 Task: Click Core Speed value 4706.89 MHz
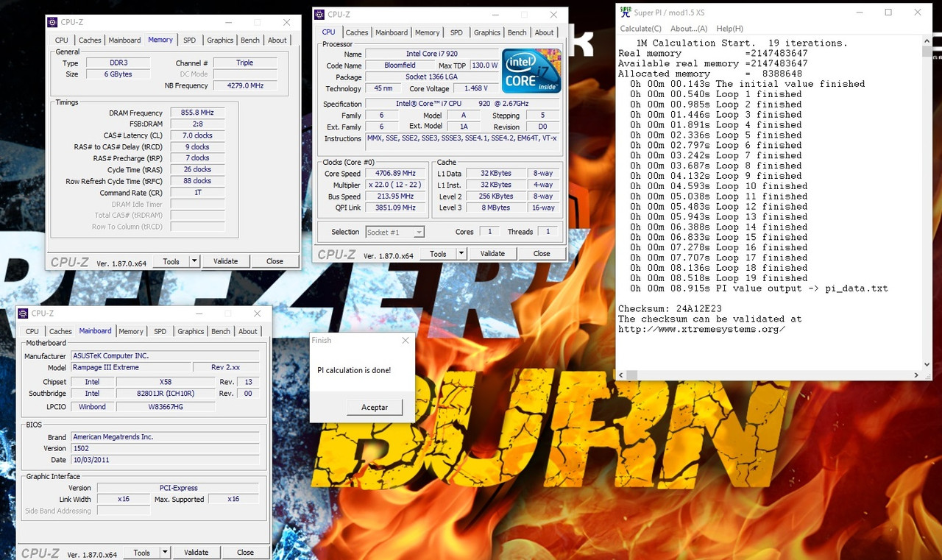pos(396,174)
